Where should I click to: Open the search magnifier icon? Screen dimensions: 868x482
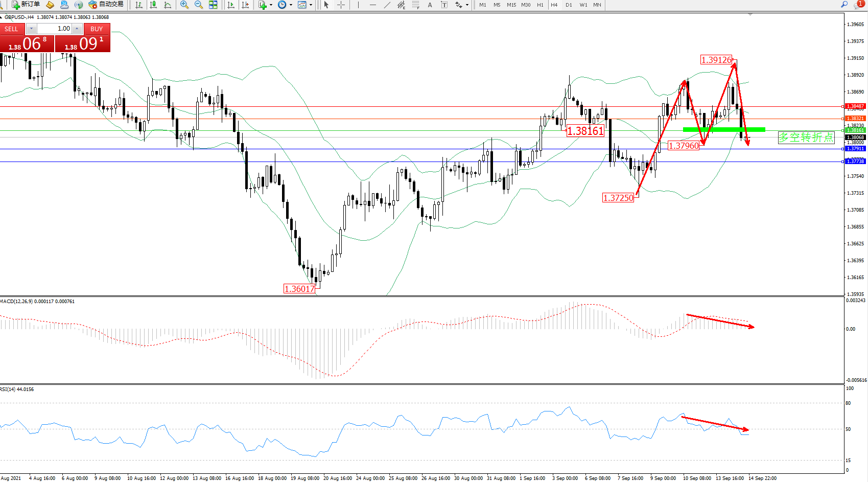point(844,4)
